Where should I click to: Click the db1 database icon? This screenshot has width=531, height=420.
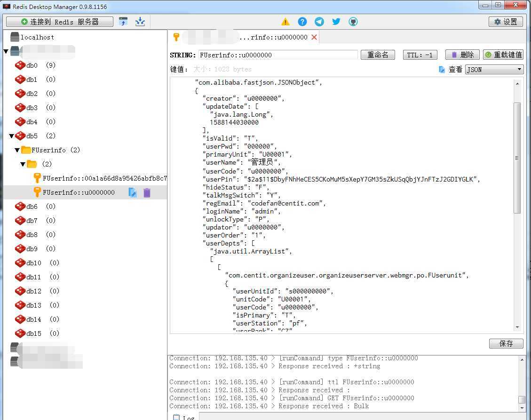pos(20,79)
